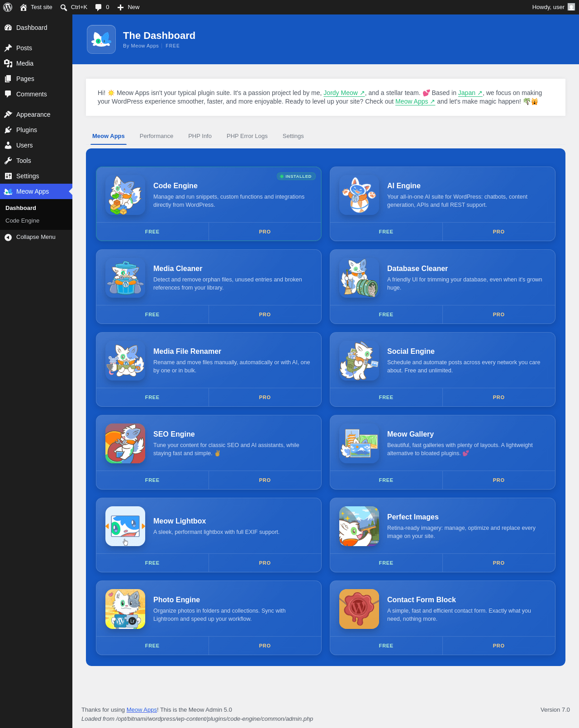This screenshot has height=728, width=579.
Task: Click the Users icon in sidebar
Action: [x=8, y=145]
